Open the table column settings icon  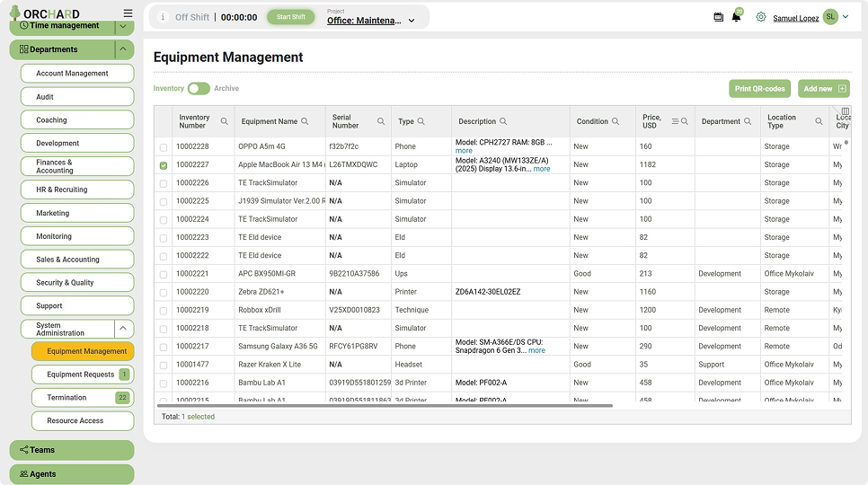click(x=846, y=111)
